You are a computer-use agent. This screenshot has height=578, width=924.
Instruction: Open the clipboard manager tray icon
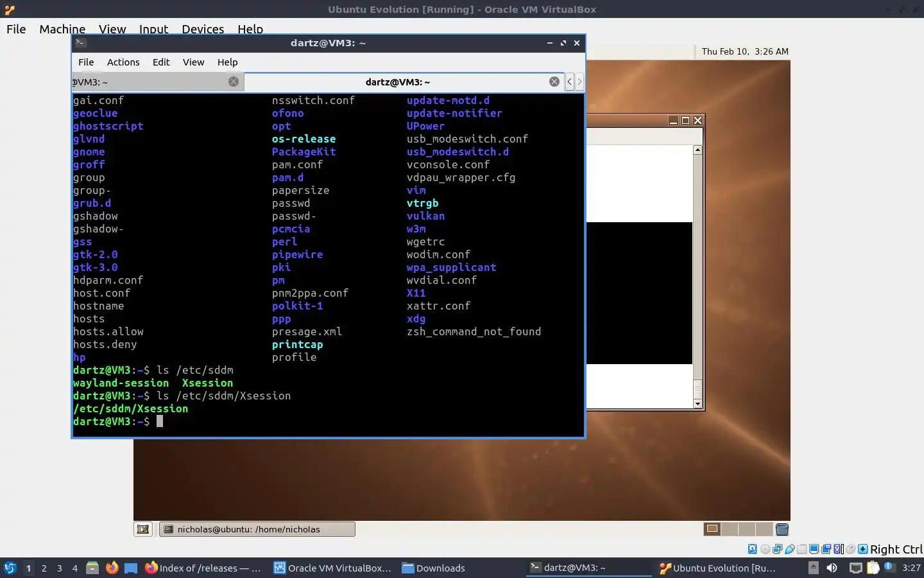(x=873, y=568)
